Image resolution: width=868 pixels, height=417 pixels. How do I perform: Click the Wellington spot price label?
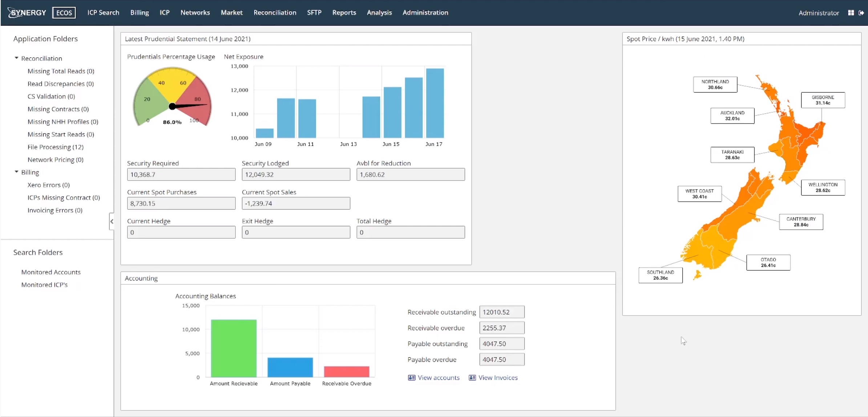coord(823,187)
